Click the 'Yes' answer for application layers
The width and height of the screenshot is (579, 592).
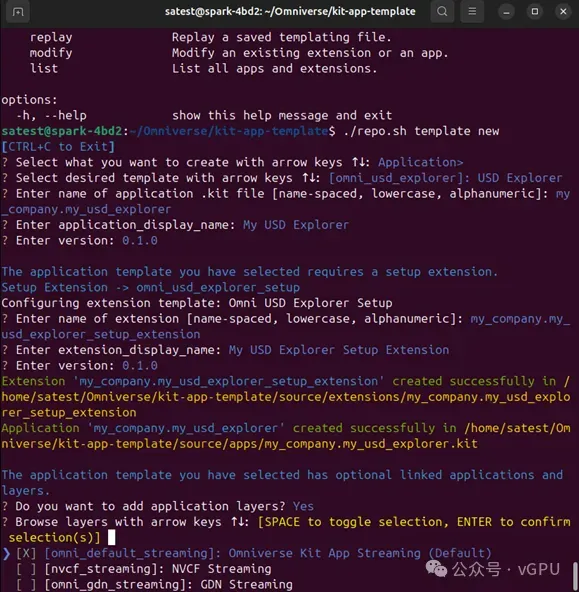click(303, 506)
